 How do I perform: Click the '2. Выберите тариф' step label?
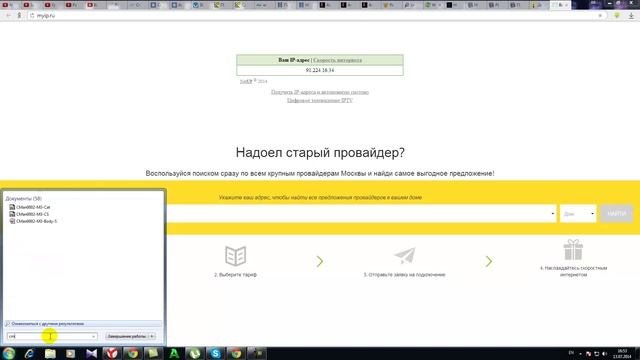point(236,275)
